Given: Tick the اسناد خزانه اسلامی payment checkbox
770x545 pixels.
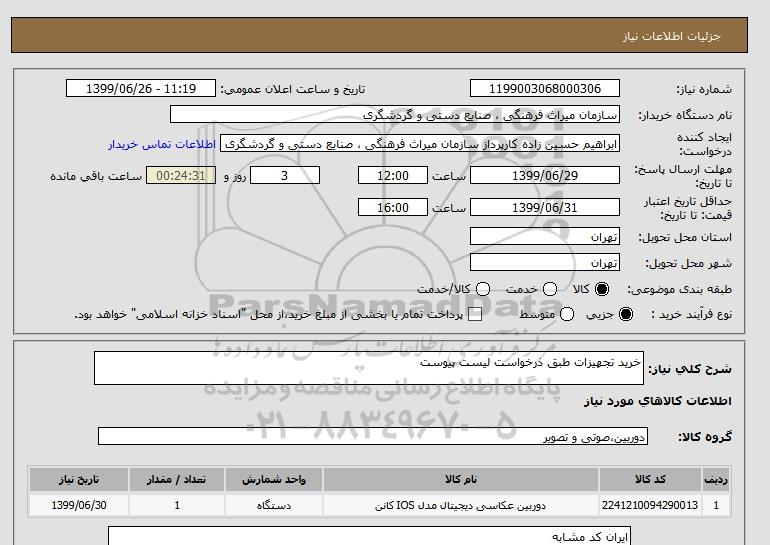Looking at the screenshot, I should tap(475, 315).
